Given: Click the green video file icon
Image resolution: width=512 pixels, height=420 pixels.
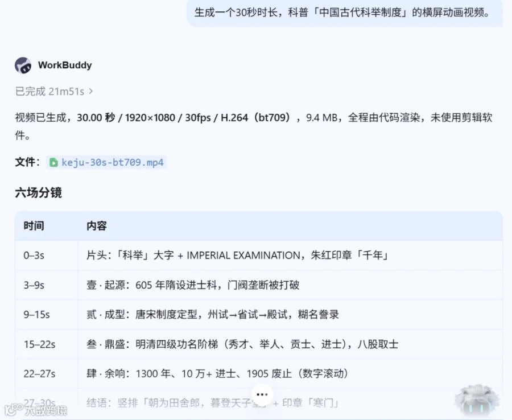Looking at the screenshot, I should click(53, 162).
